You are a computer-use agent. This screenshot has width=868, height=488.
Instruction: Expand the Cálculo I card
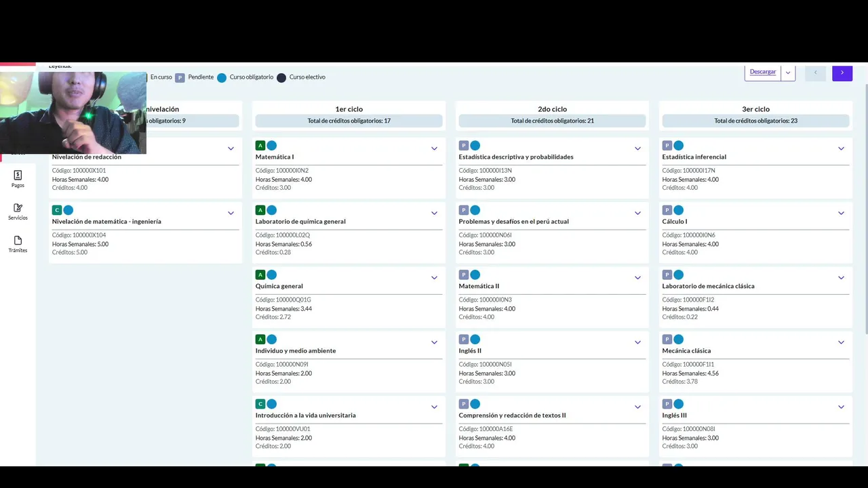pos(841,213)
